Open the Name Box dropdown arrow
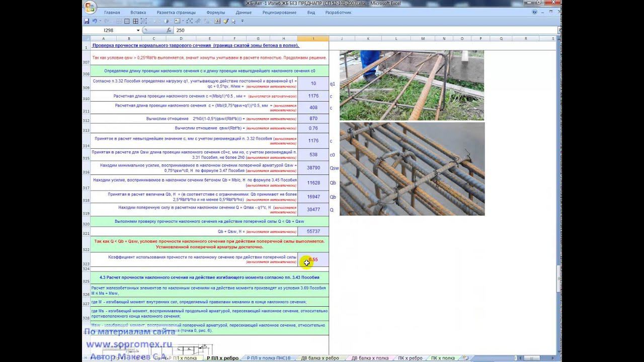 138,30
